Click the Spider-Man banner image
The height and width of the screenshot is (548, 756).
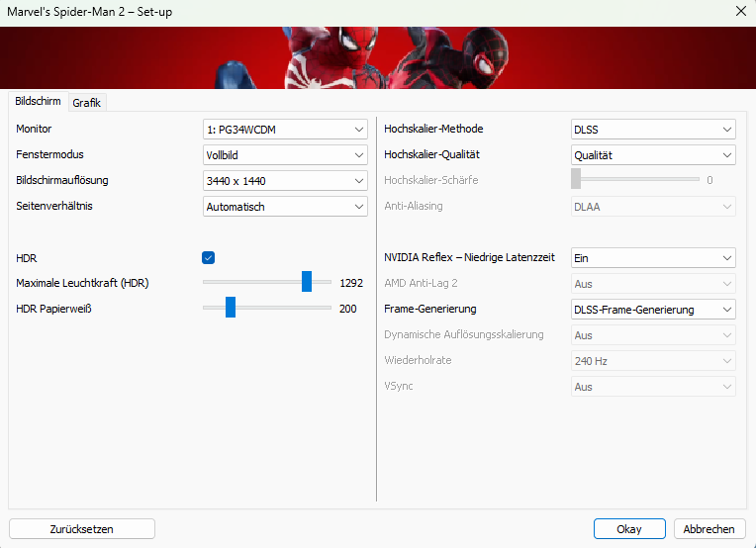tap(378, 57)
